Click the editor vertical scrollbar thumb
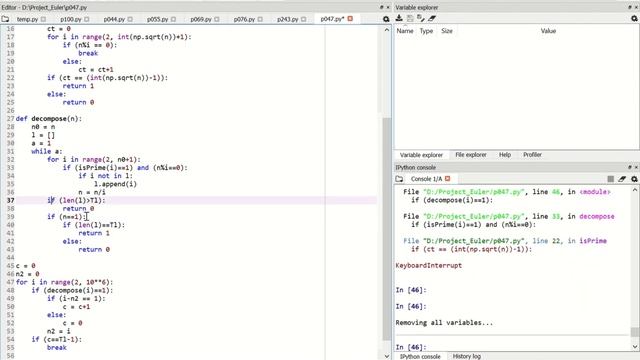The image size is (640, 360). point(387,229)
